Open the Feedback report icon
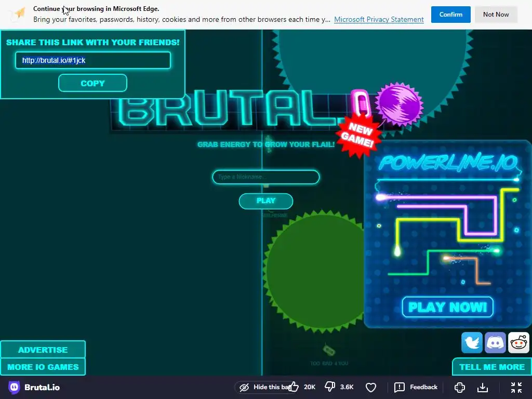Screen dimensions: 532x399 [x=400, y=387]
